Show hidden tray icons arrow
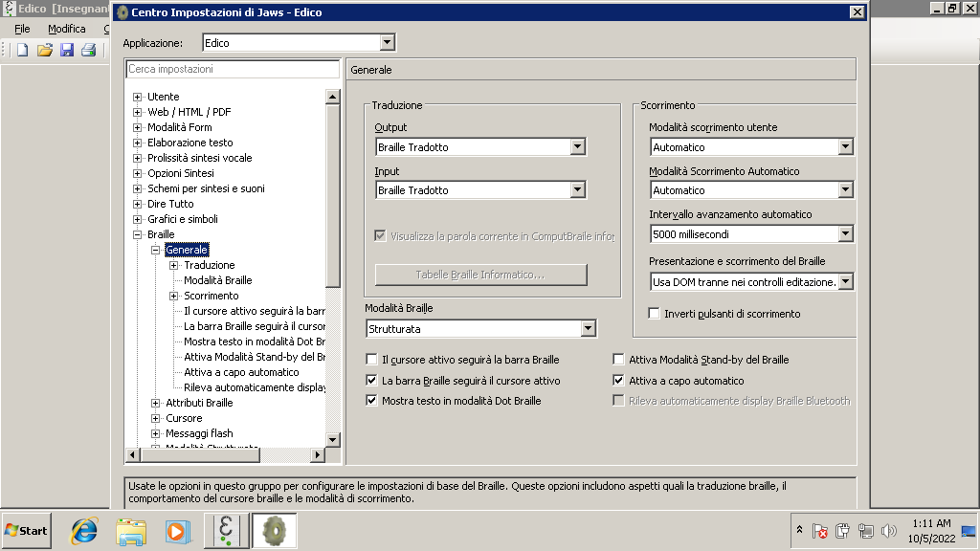This screenshot has width=980, height=551. 799,530
